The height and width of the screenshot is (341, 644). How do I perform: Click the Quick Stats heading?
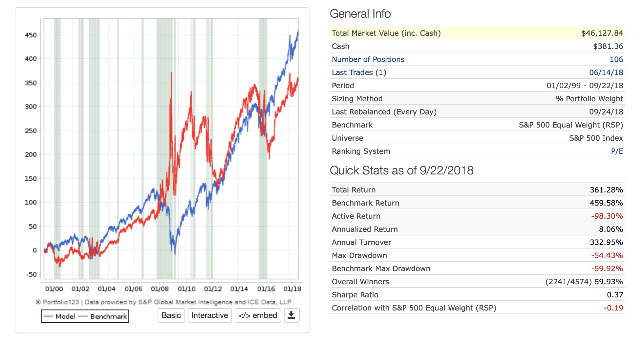pyautogui.click(x=401, y=170)
